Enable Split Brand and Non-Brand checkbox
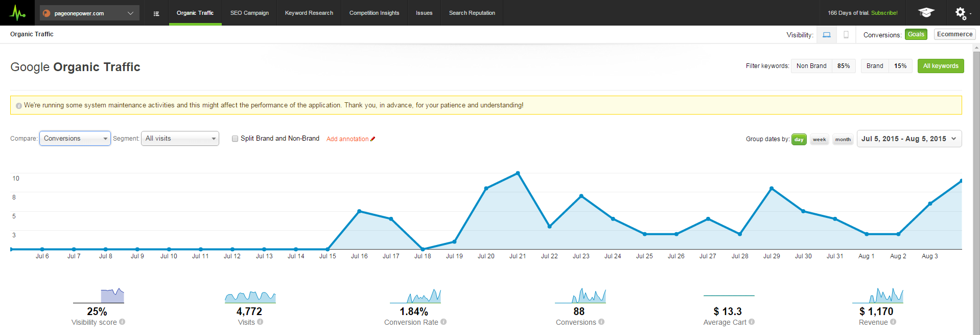 point(235,139)
